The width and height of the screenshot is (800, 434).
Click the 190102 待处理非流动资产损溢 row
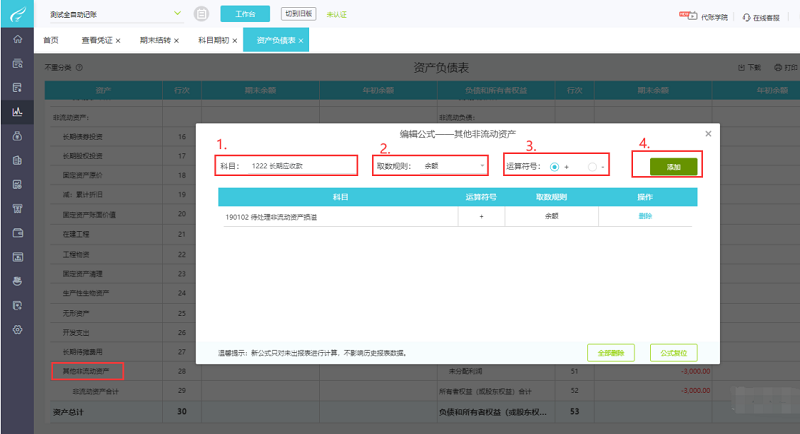tap(458, 216)
